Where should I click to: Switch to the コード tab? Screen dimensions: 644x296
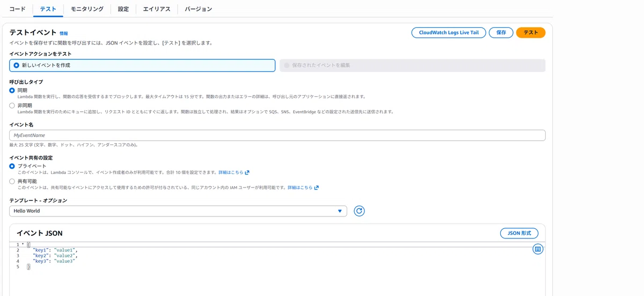click(x=17, y=9)
